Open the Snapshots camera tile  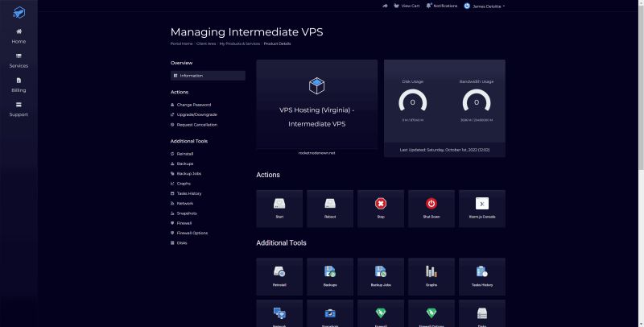[x=330, y=314]
